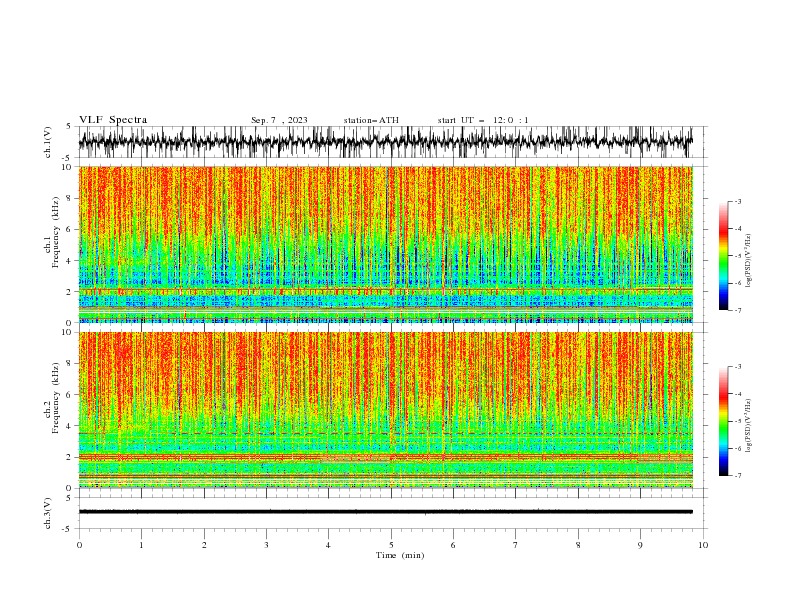This screenshot has height=612, width=792.
Task: Click the time axis tick label "9"
Action: click(x=640, y=545)
